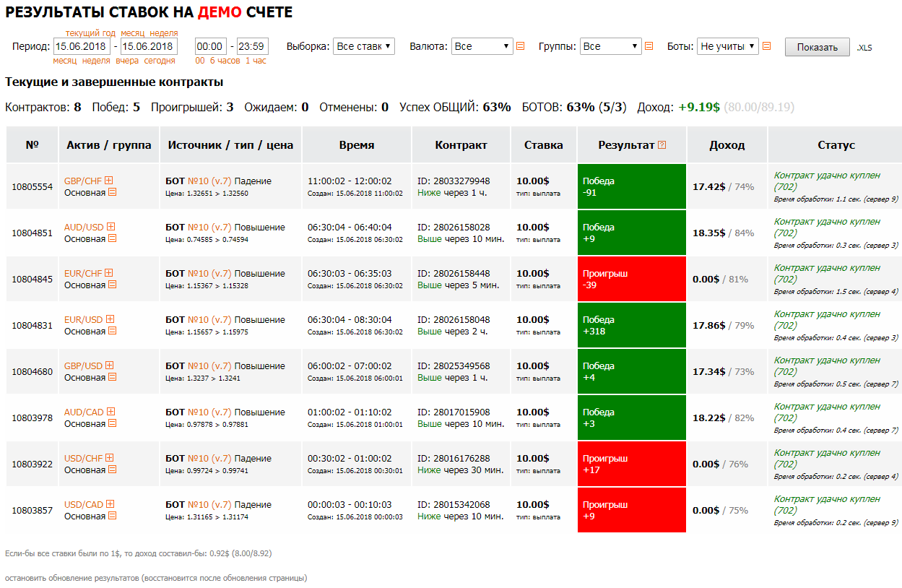
Task: Open the EUR/USD asset link
Action: click(x=84, y=320)
